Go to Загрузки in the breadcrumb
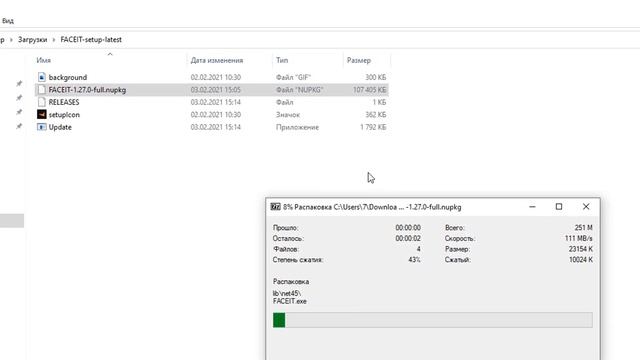This screenshot has height=360, width=640. point(33,40)
